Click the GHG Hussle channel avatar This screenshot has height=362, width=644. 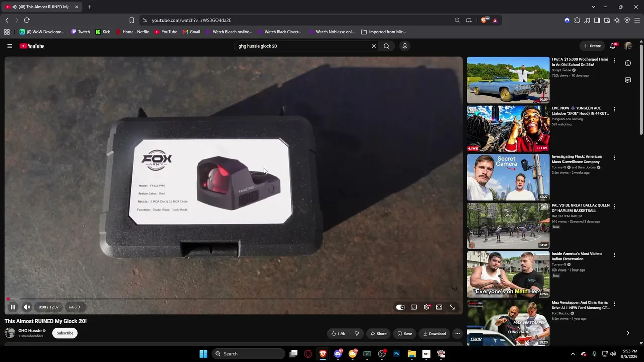point(10,333)
